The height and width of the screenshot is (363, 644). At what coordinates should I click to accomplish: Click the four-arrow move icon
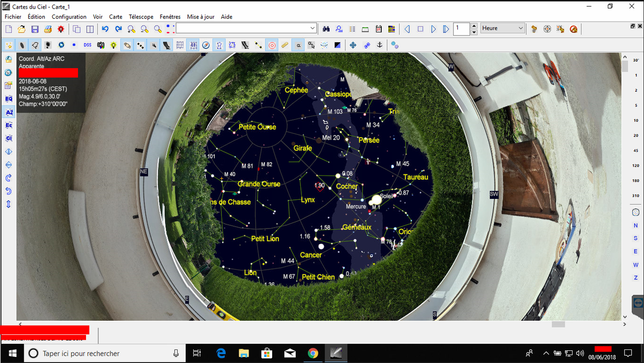[x=353, y=45]
